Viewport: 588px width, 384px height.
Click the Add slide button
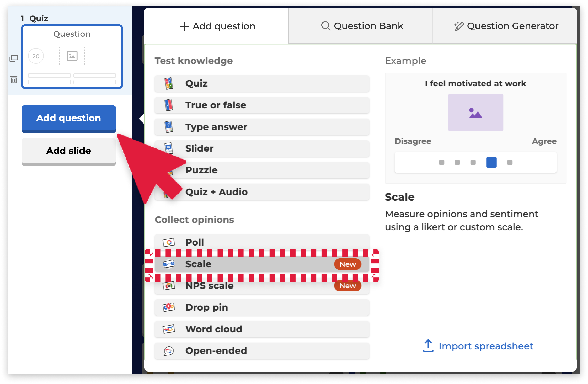point(69,151)
